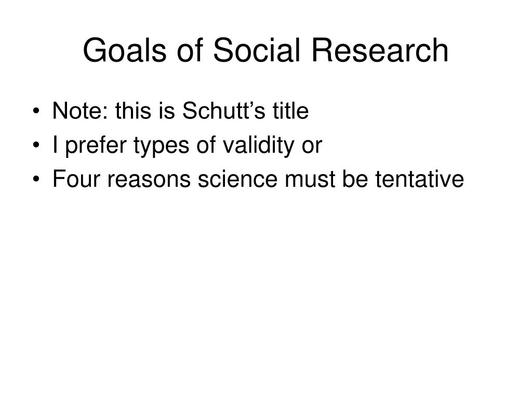Click the word "Goals" in the title
Viewport: 532px width, 399px height.
[x=125, y=50]
